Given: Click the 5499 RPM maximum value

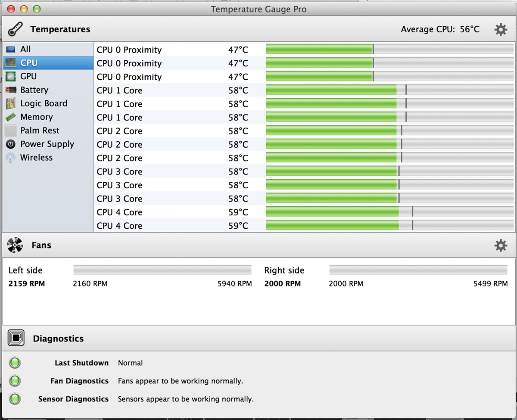Looking at the screenshot, I should [491, 284].
